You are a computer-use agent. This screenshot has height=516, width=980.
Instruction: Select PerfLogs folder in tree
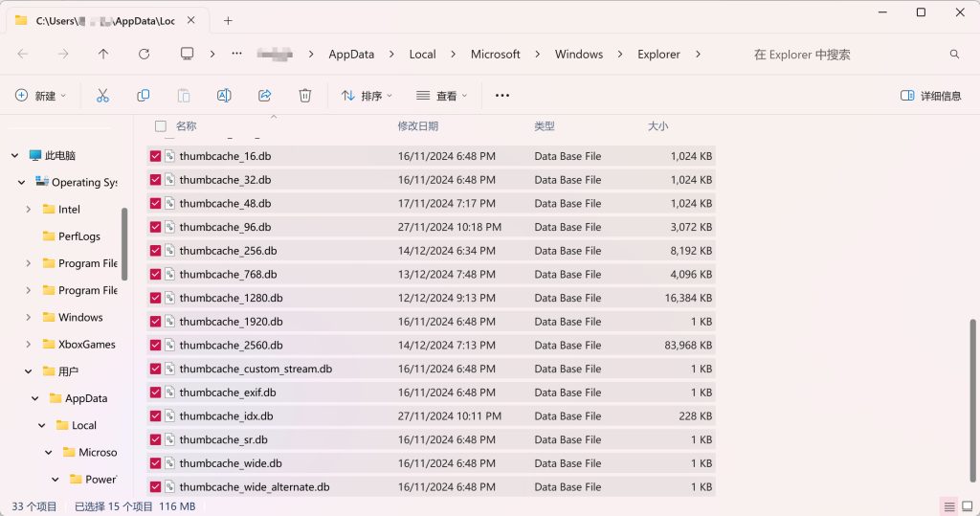click(79, 236)
